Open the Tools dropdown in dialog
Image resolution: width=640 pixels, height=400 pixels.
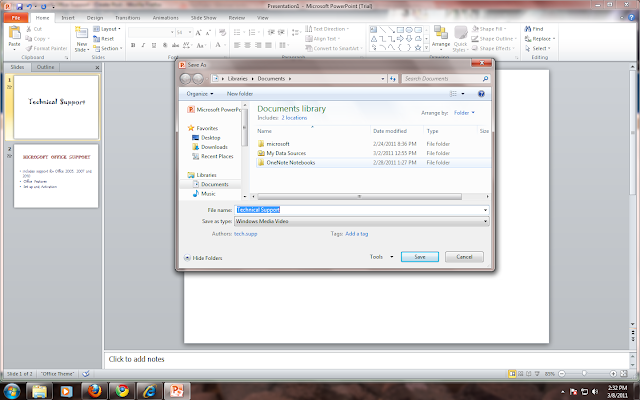tap(381, 257)
